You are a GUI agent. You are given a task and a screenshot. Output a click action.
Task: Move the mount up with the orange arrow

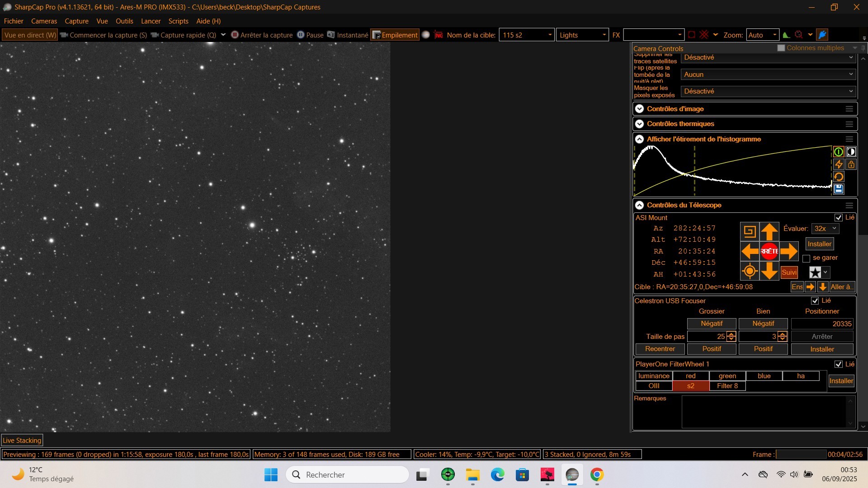(x=769, y=232)
